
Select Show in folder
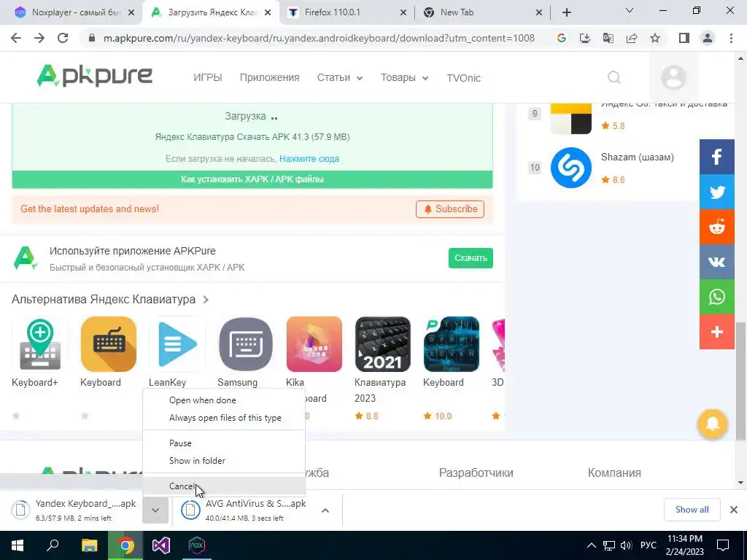(223, 461)
